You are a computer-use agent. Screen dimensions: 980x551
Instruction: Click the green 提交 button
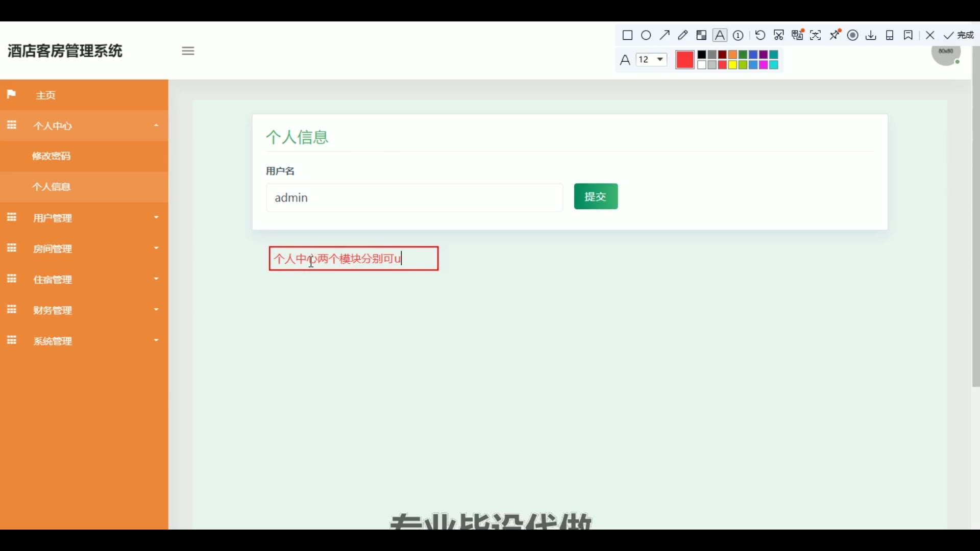coord(596,196)
